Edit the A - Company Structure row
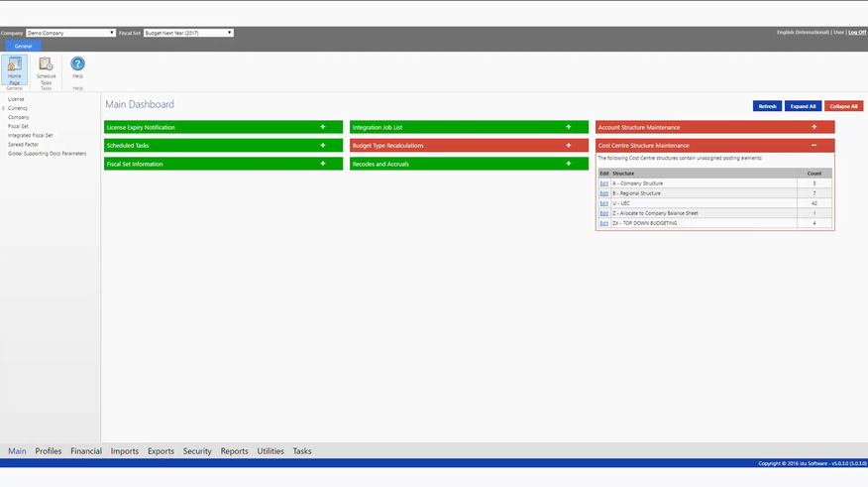The height and width of the screenshot is (487, 868). (604, 183)
